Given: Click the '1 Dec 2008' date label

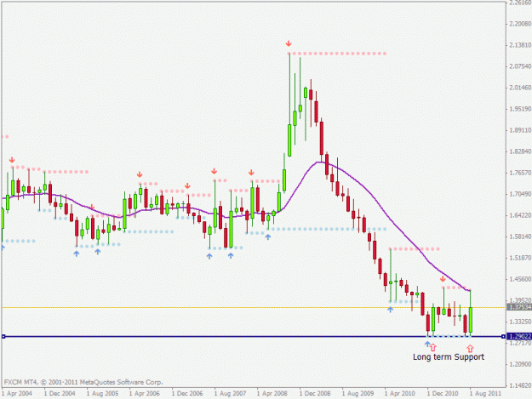Looking at the screenshot, I should point(315,393).
